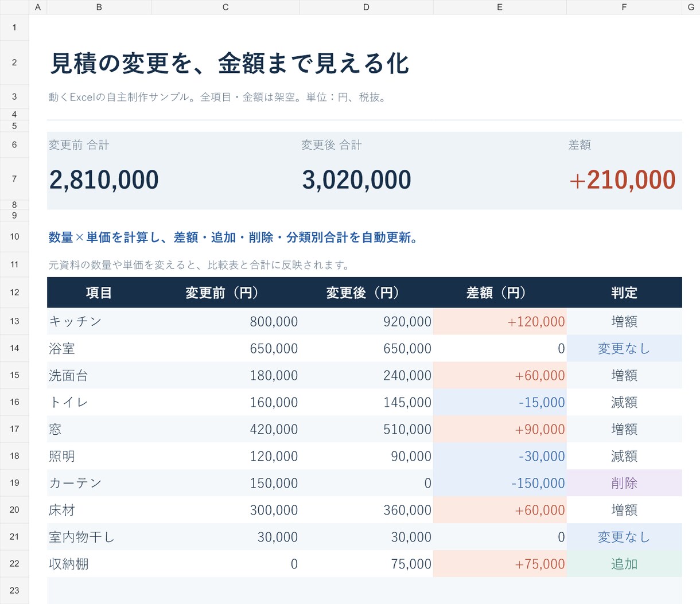Select the カーテン item cell

pyautogui.click(x=99, y=483)
